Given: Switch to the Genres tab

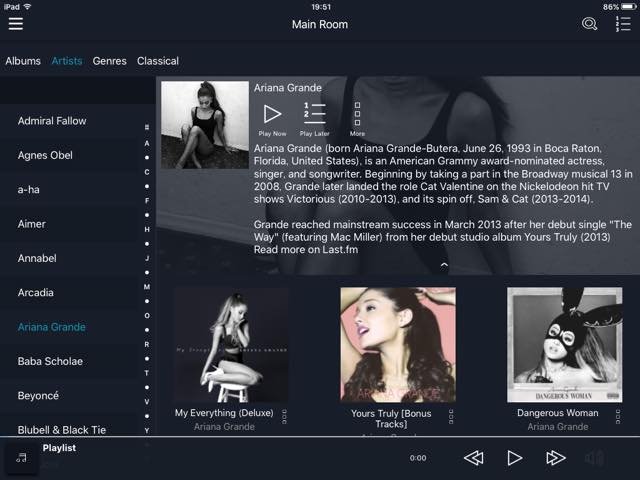Looking at the screenshot, I should click(x=109, y=61).
